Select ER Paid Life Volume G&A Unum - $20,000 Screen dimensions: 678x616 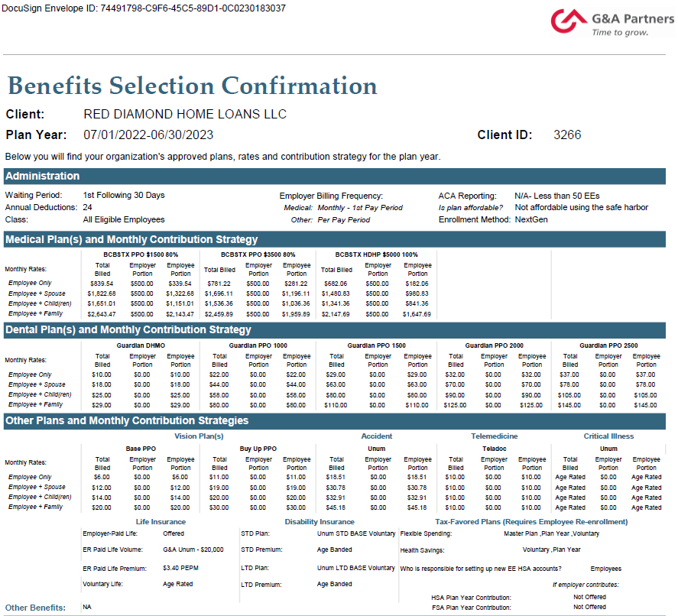point(193,550)
